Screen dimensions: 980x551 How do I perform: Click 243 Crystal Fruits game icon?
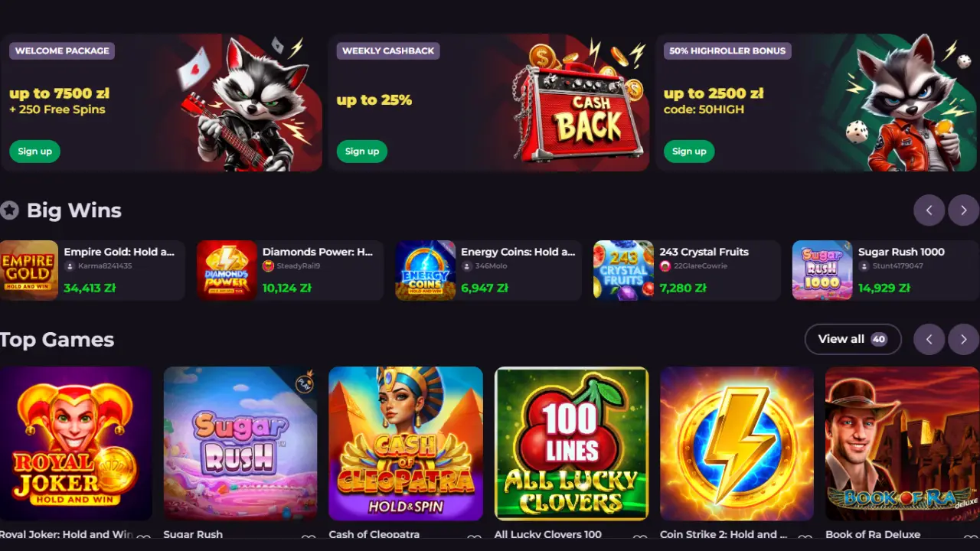coord(623,270)
